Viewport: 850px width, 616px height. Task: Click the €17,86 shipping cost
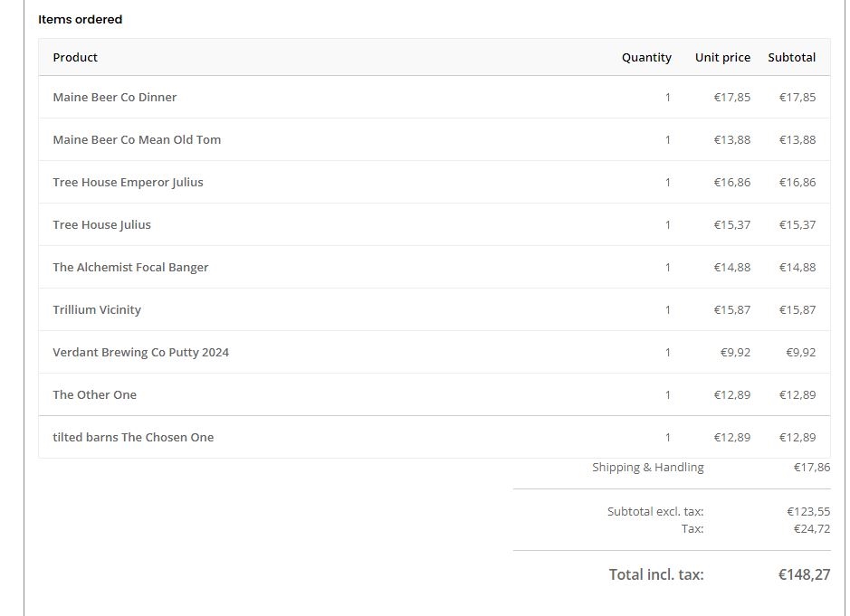[811, 467]
